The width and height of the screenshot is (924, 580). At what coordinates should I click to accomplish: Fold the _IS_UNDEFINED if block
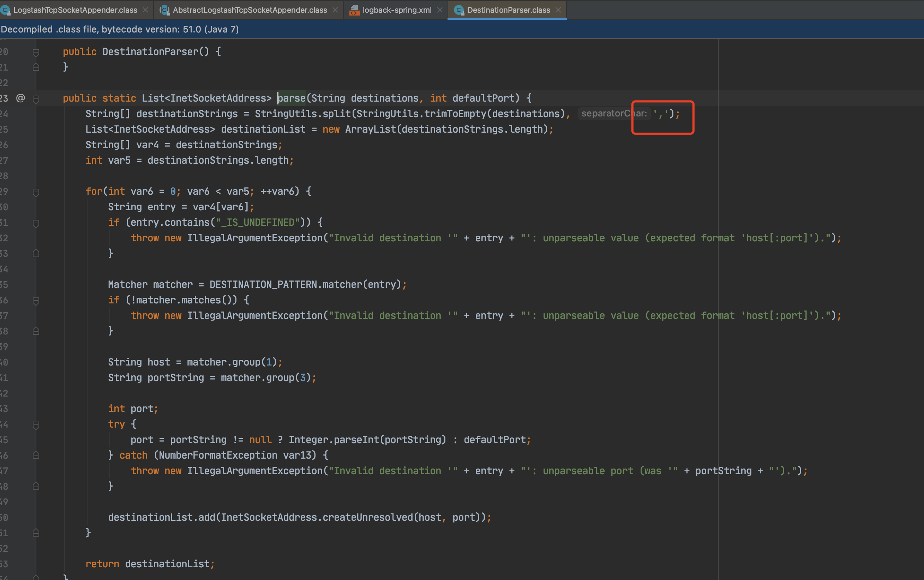click(36, 223)
